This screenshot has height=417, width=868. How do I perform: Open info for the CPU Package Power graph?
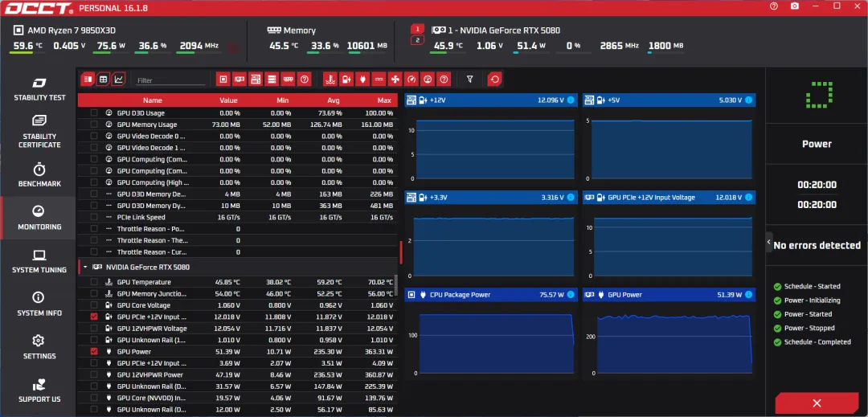[x=571, y=295]
